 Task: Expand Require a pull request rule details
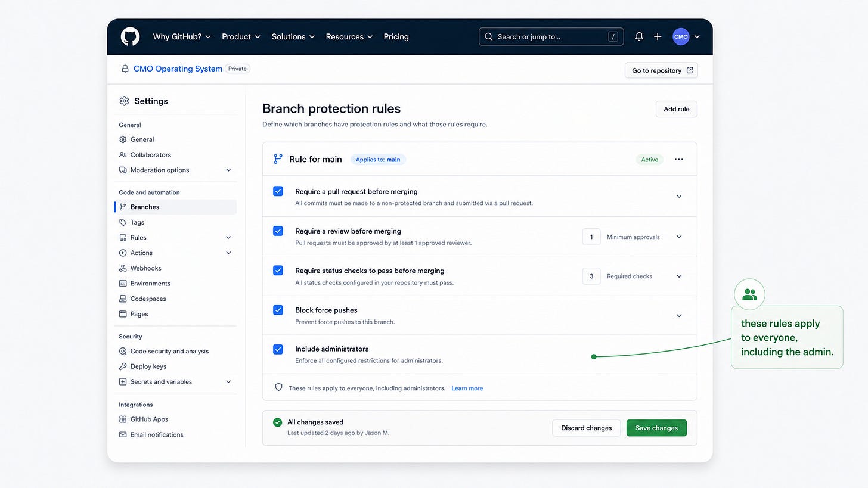(679, 196)
